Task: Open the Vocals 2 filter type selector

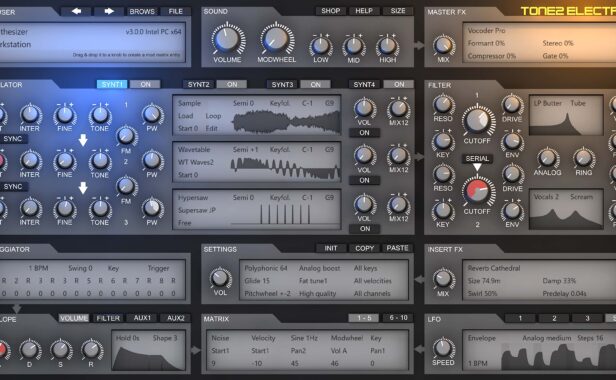Action: (546, 197)
